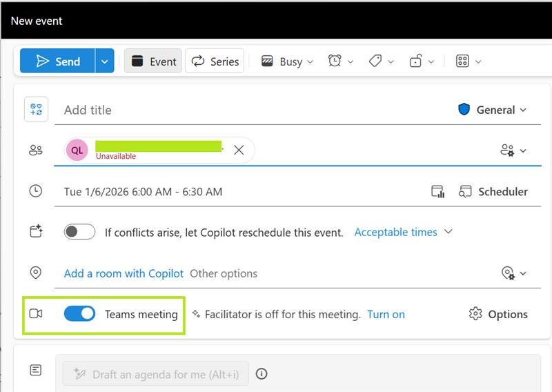Click Other options for location

pyautogui.click(x=224, y=273)
